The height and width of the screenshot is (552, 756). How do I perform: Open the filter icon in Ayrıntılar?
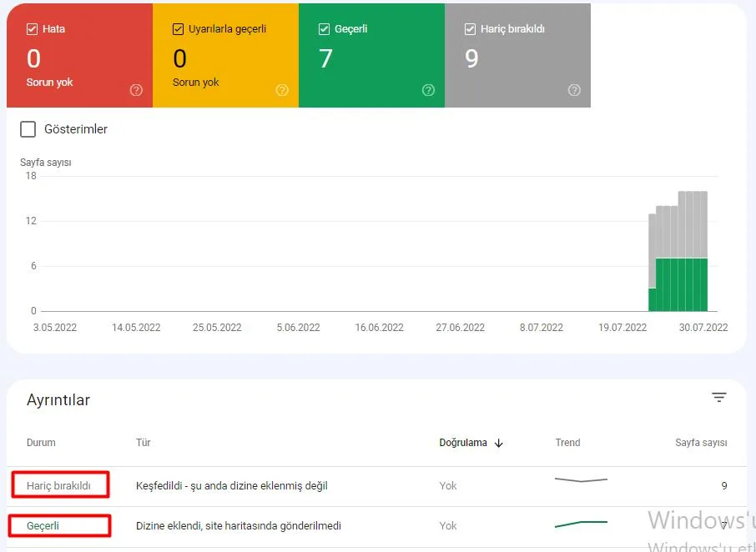tap(719, 398)
